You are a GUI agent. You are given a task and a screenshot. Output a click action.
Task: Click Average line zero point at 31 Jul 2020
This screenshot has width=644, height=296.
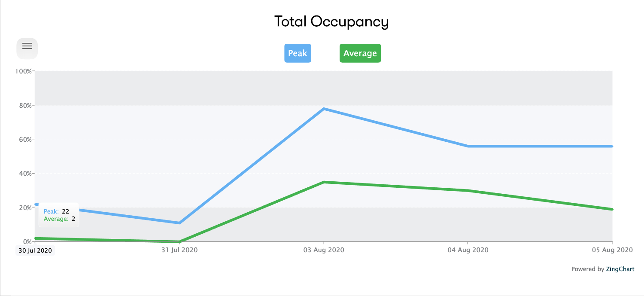coord(179,241)
